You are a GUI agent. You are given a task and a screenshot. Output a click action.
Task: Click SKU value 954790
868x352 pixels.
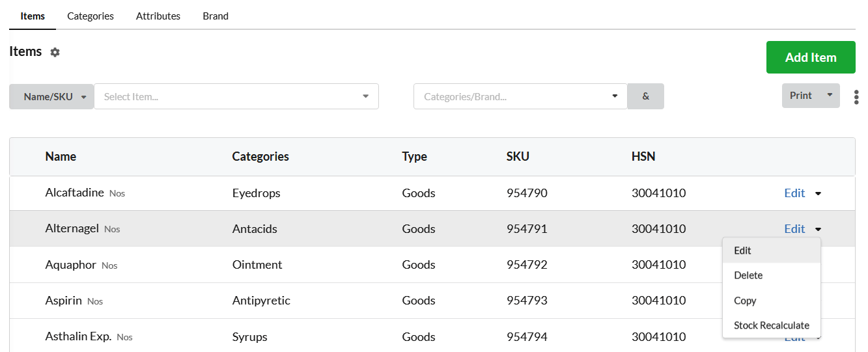(x=527, y=193)
